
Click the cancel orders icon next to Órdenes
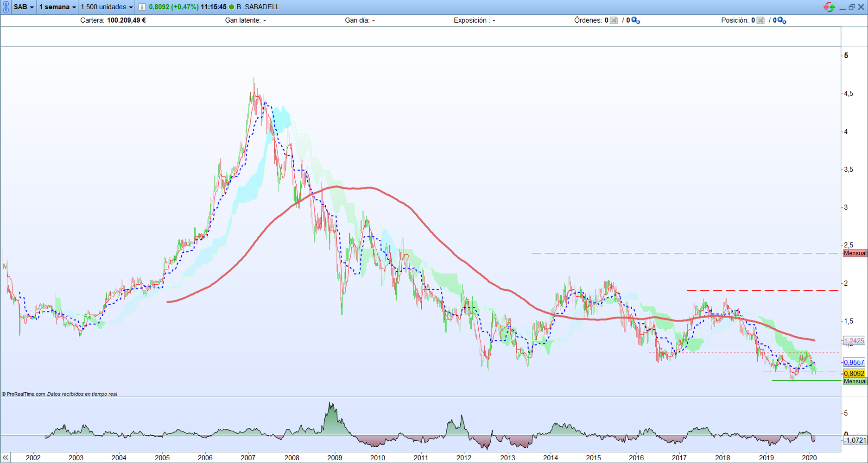614,20
